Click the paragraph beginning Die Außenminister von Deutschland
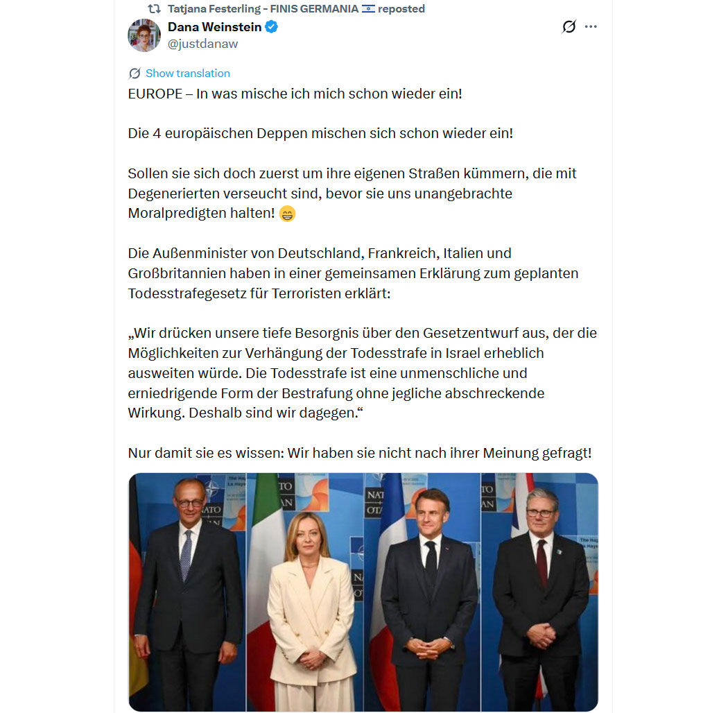728x713 pixels. click(354, 273)
